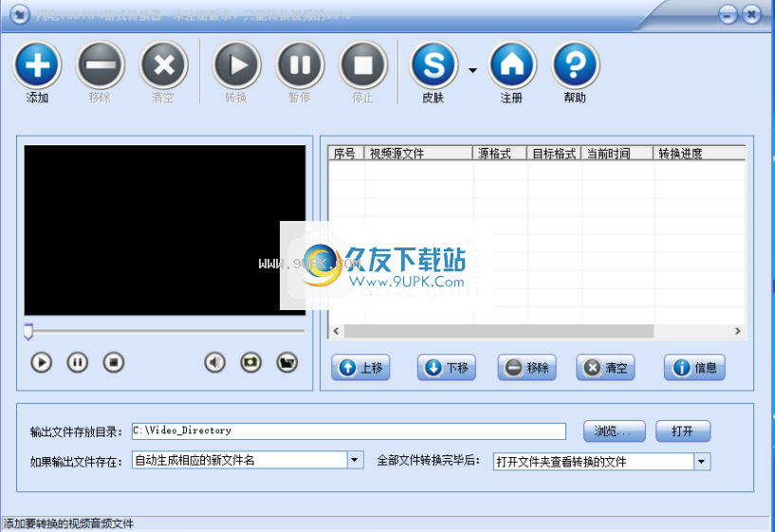
Task: Pause conversion with the 暂停 toolbar icon
Action: (x=300, y=65)
